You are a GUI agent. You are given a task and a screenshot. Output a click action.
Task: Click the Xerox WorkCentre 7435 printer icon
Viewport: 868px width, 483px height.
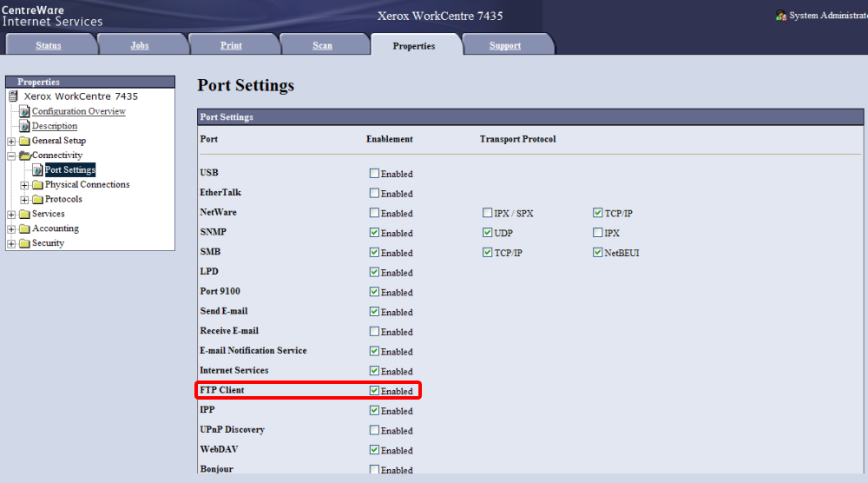(13, 96)
